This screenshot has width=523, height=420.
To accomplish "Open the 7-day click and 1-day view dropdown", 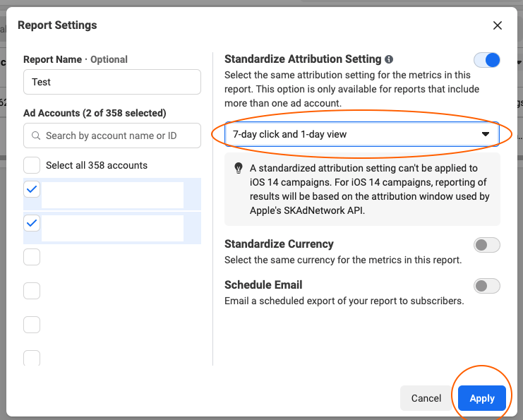I will click(x=362, y=134).
